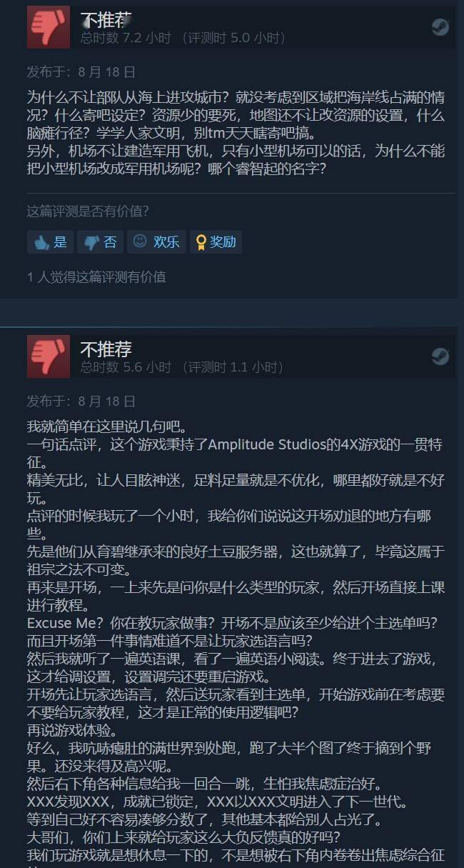
Task: Open second review's 不推荐 title
Action: (106, 349)
